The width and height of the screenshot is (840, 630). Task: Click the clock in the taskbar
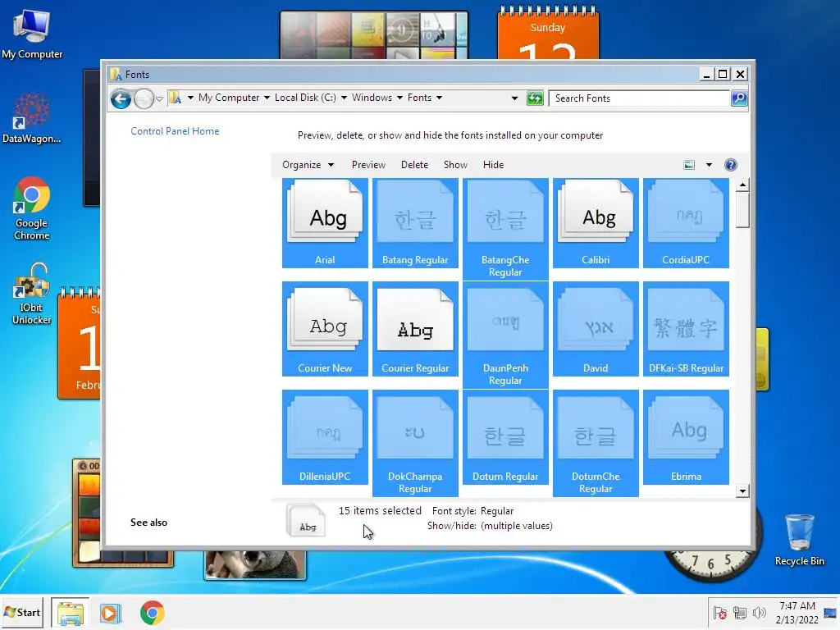click(x=797, y=613)
